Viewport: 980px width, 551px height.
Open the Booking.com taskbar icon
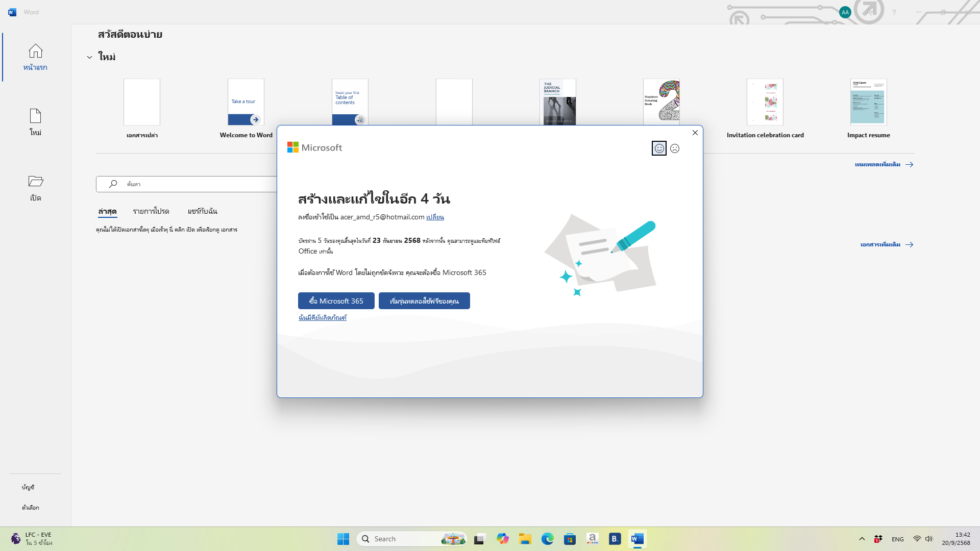click(615, 539)
